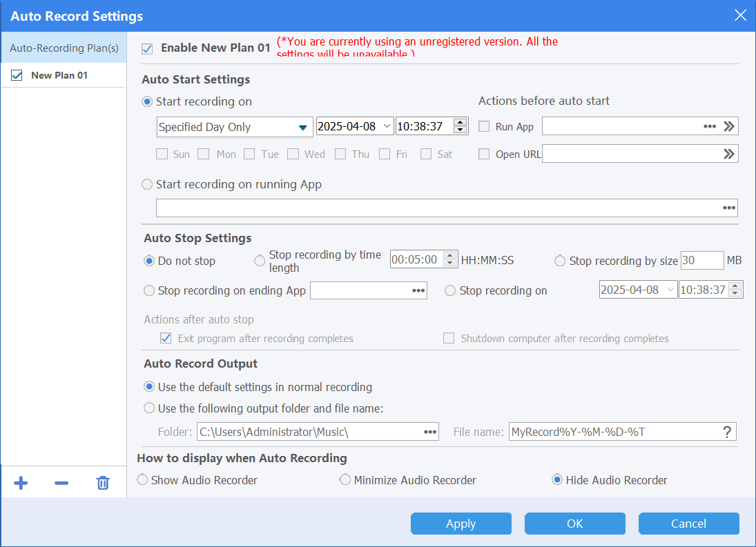Click the Auto-Recording Plan(s) header
The height and width of the screenshot is (547, 756).
(x=64, y=48)
